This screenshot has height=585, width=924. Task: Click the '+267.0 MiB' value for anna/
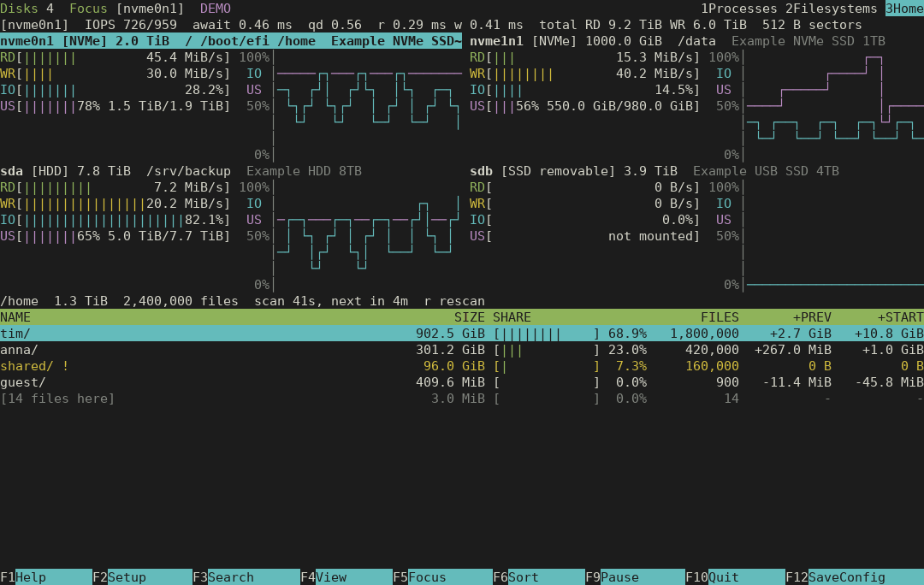pos(793,349)
